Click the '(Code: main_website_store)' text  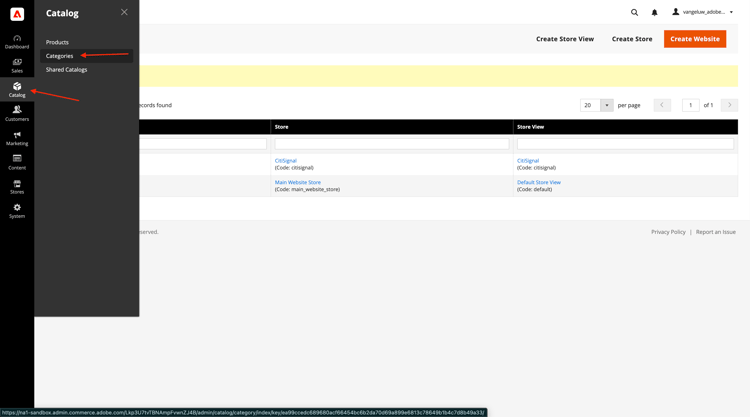307,189
